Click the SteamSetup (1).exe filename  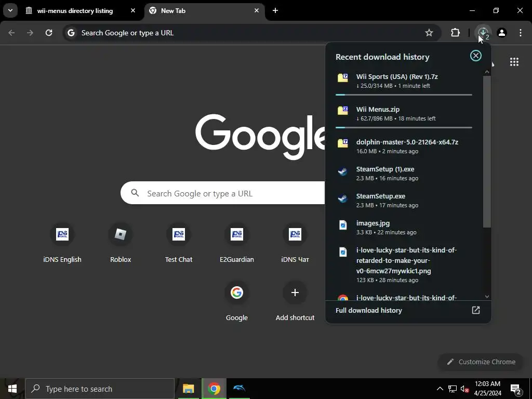pyautogui.click(x=385, y=169)
